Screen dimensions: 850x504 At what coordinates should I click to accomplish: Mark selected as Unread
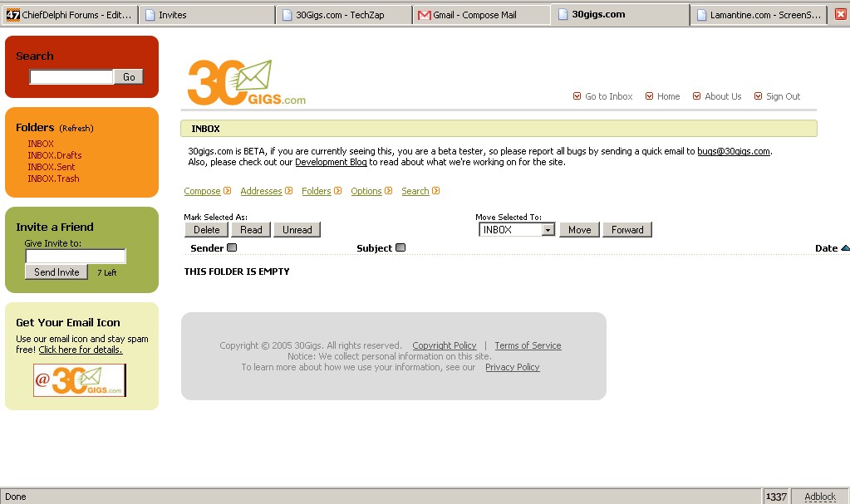tap(297, 230)
